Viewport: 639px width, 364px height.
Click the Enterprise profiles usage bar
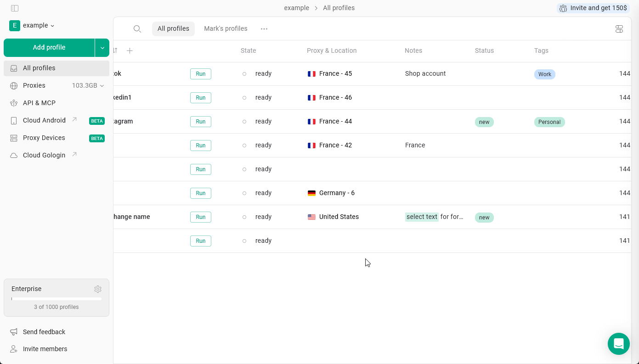tap(56, 299)
